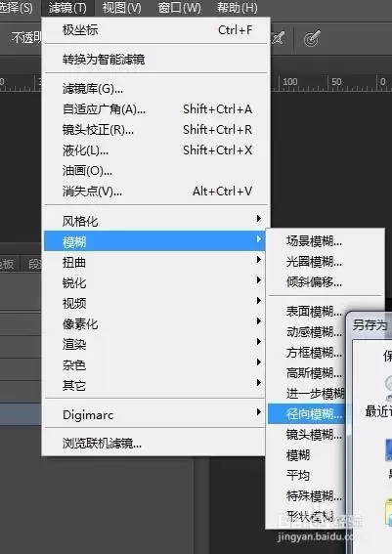Screen dimensions: 392x554
Task: Expand the 渲染 submenu
Action: 154,344
